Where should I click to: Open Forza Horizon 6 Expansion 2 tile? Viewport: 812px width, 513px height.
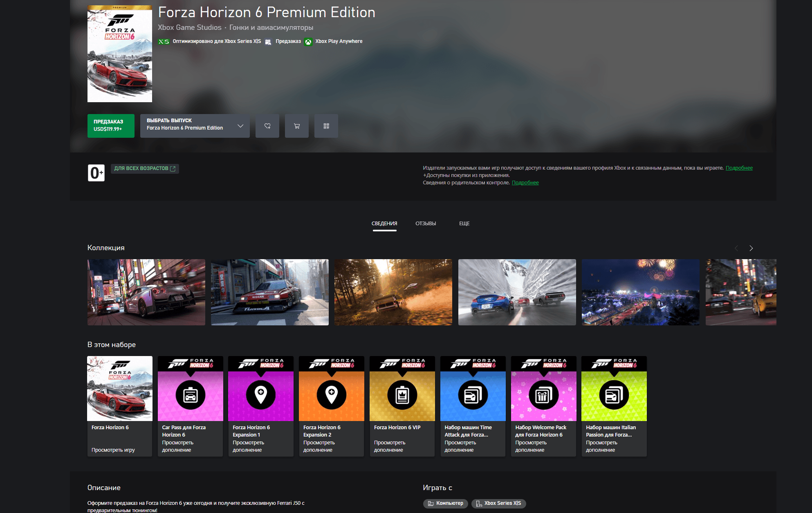[332, 406]
